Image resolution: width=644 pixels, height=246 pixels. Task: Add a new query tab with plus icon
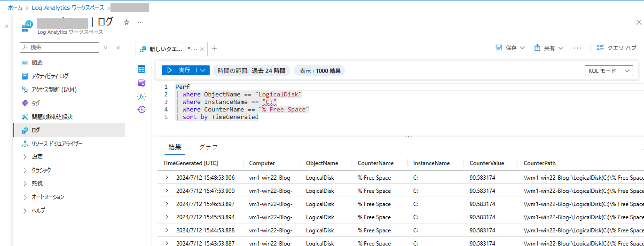(214, 48)
